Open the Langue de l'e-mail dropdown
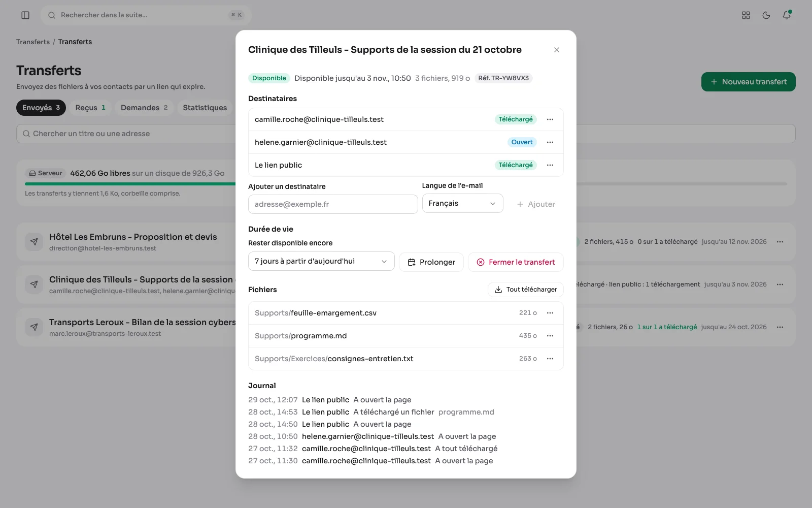The image size is (812, 508). 462,203
